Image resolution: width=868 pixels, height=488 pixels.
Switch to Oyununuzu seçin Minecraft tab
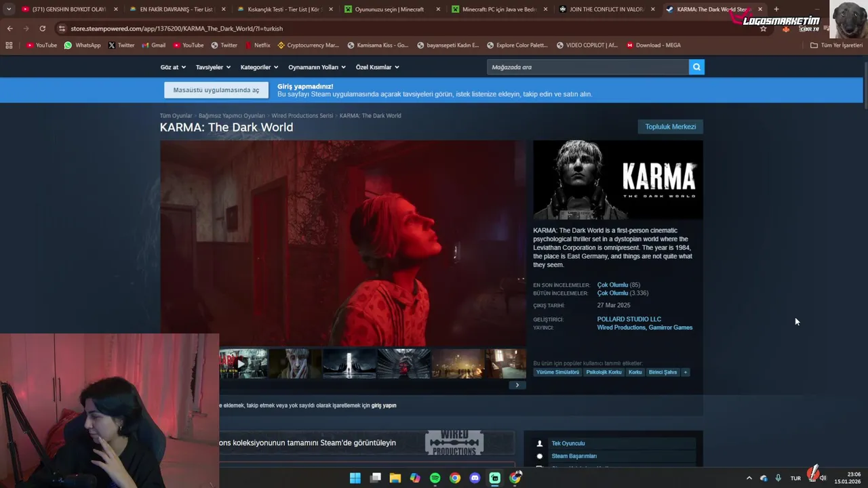click(392, 9)
